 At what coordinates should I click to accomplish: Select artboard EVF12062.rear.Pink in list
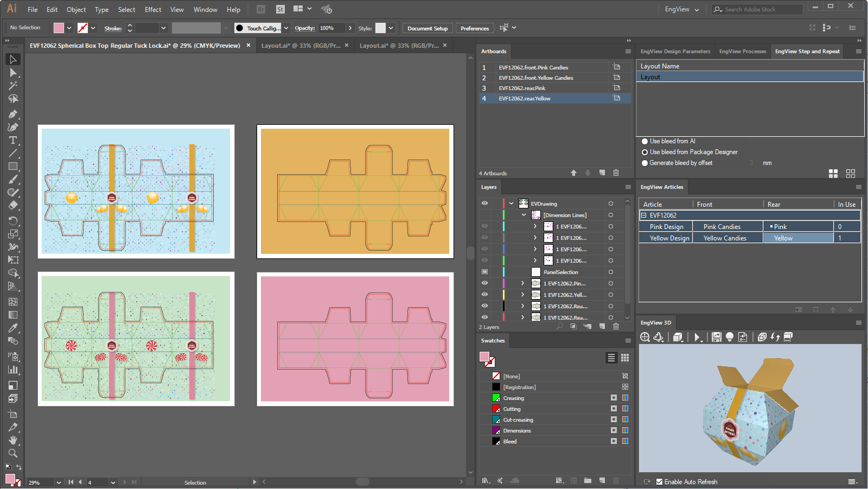[x=522, y=88]
